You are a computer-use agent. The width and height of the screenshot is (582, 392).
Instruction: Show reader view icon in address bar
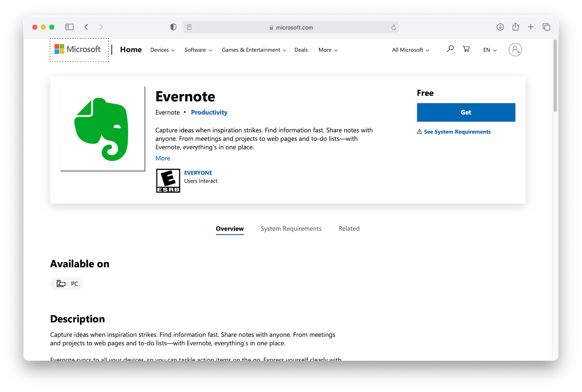[189, 27]
